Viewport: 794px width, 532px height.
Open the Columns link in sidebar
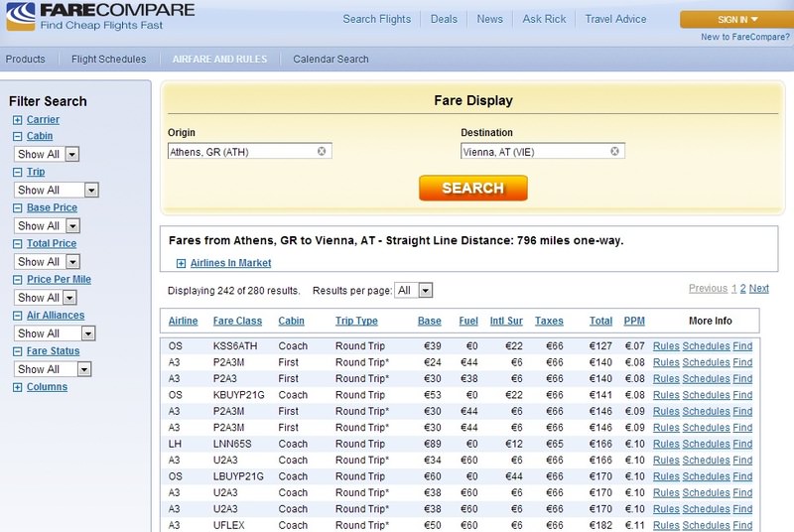point(47,387)
